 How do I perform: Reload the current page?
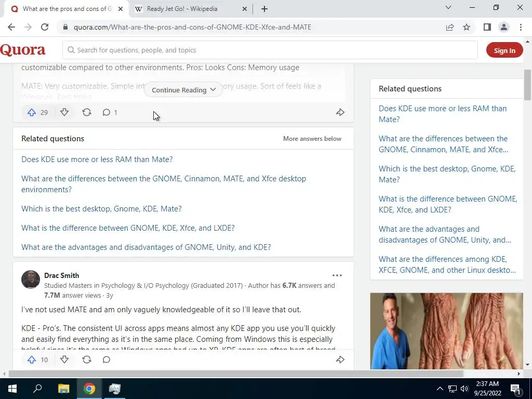45,27
